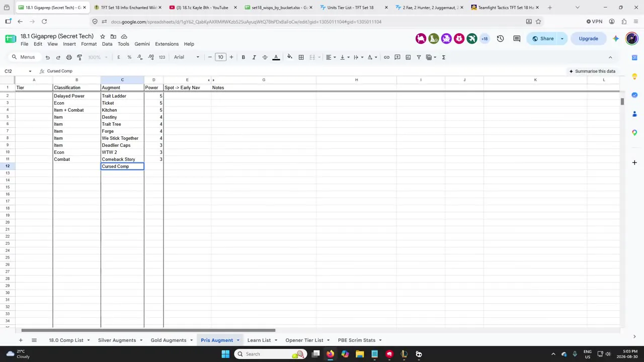The height and width of the screenshot is (362, 644).
Task: Open the text colour picker
Action: (276, 57)
